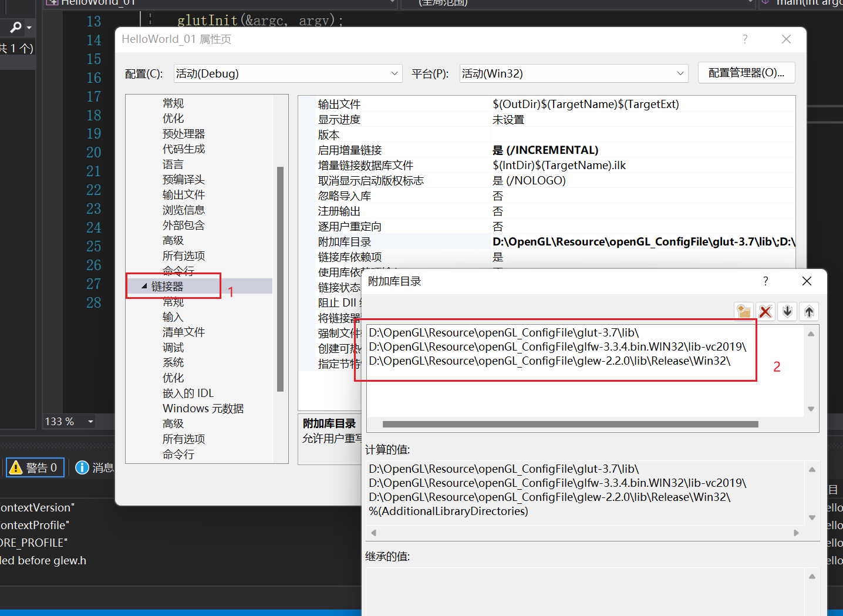Add a new line folder icon
The width and height of the screenshot is (843, 616).
point(744,312)
